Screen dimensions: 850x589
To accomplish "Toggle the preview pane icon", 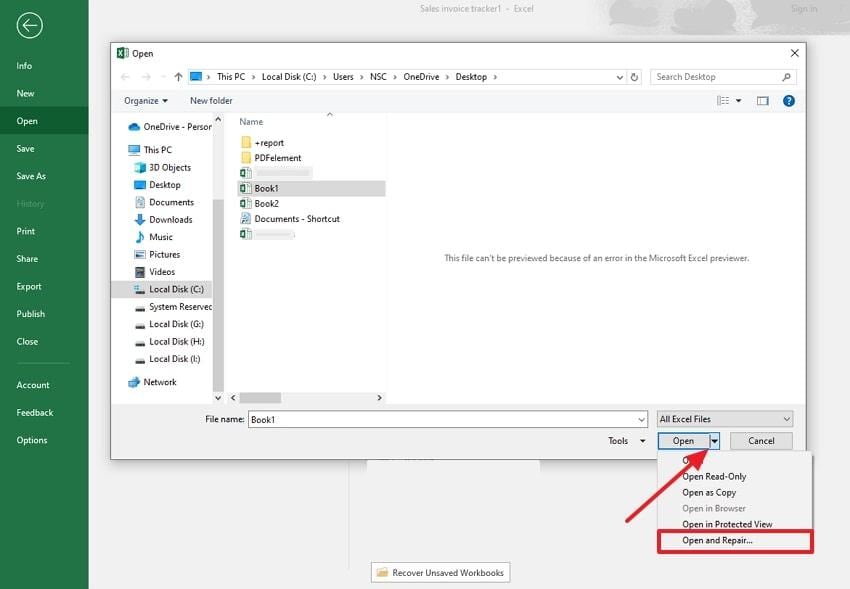I will point(763,101).
